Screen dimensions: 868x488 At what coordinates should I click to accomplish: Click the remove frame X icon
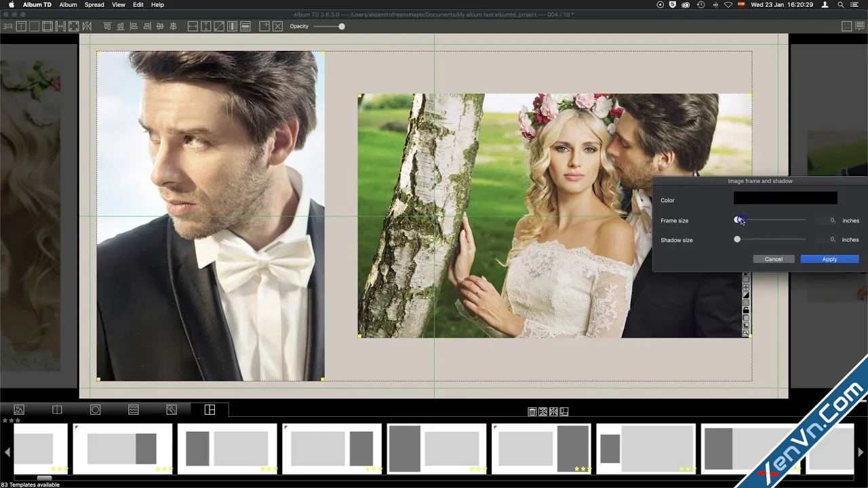click(x=278, y=26)
